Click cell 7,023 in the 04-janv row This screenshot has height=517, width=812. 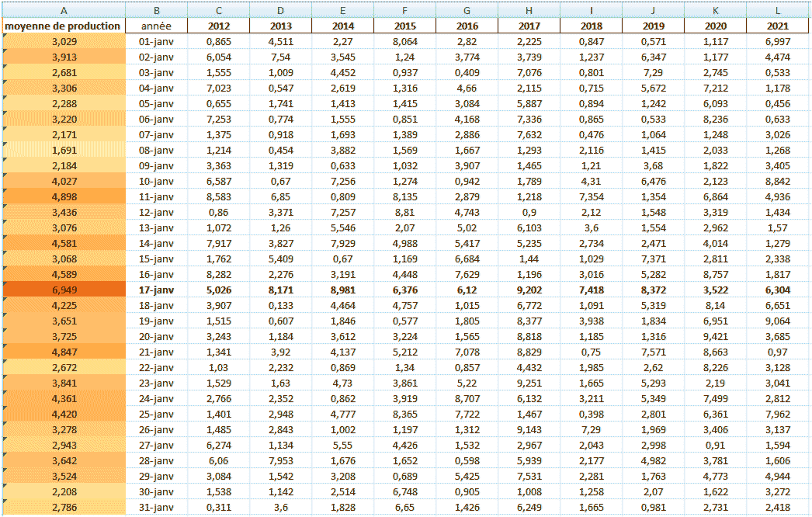[219, 88]
